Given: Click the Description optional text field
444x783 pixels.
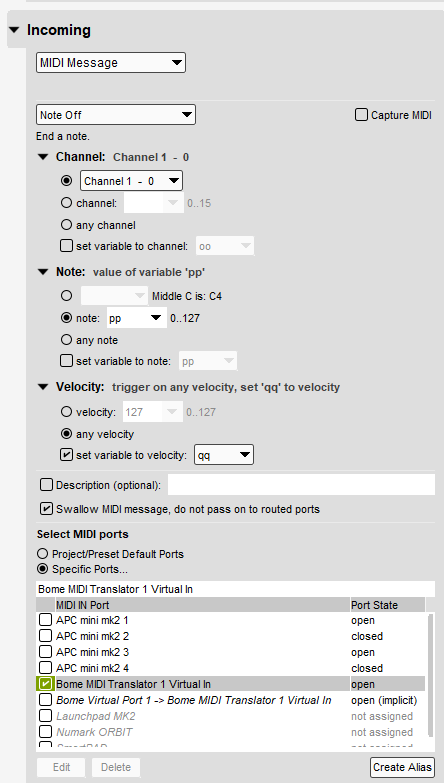Looking at the screenshot, I should pos(301,485).
